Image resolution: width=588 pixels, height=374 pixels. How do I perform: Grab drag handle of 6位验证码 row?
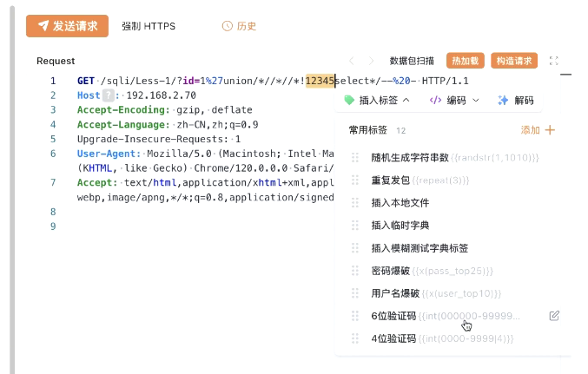pyautogui.click(x=355, y=316)
